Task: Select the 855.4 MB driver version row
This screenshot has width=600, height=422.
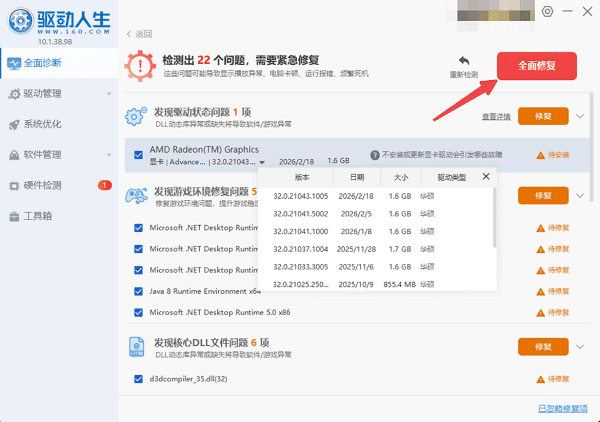Action: tap(377, 284)
